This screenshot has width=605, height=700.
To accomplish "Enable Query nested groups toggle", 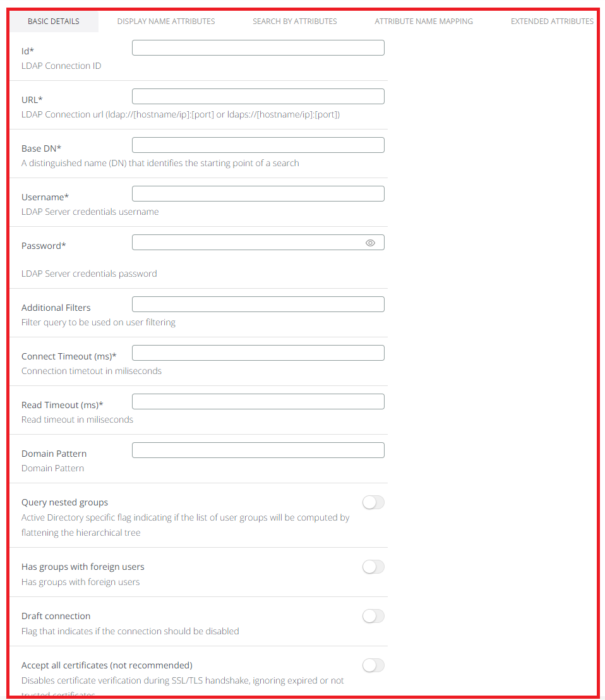I will (x=373, y=503).
